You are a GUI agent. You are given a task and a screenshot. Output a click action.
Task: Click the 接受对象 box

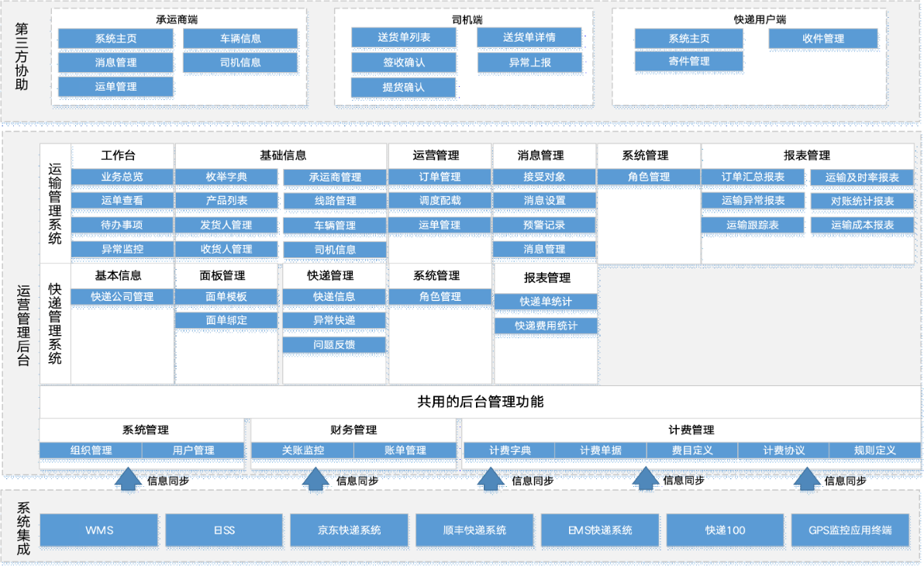click(x=544, y=177)
